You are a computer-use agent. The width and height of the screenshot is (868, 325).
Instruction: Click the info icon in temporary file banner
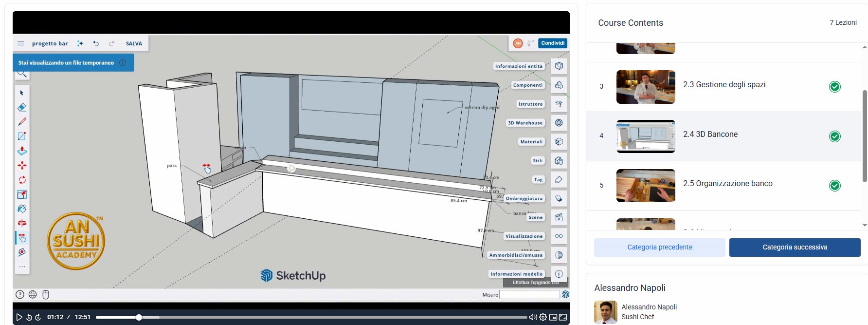[x=123, y=63]
